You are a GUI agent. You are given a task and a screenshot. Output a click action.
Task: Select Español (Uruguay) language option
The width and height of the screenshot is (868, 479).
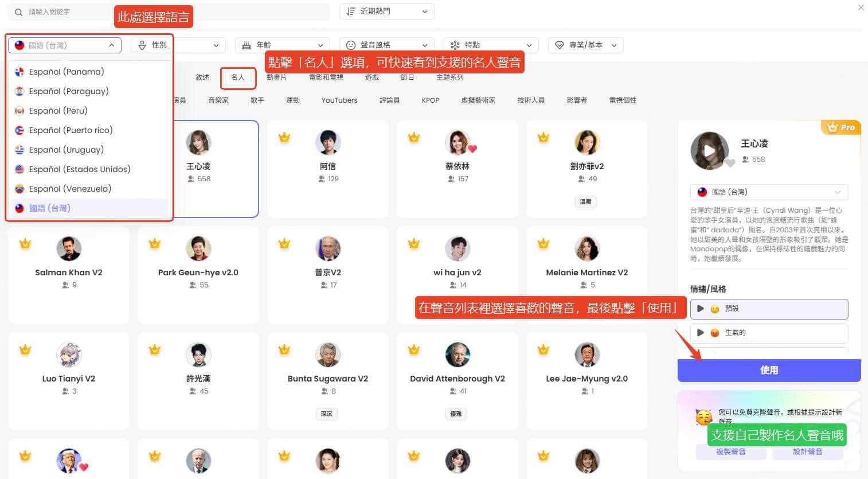pos(90,150)
